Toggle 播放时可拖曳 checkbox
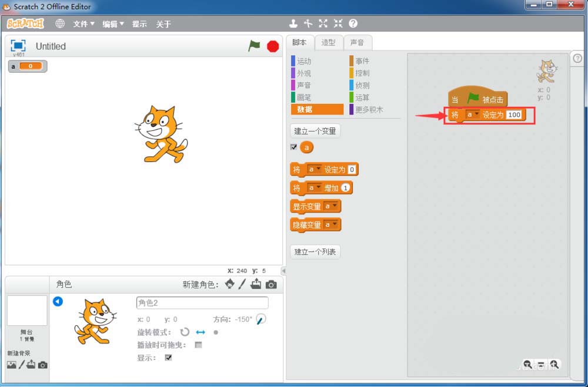 click(x=198, y=345)
